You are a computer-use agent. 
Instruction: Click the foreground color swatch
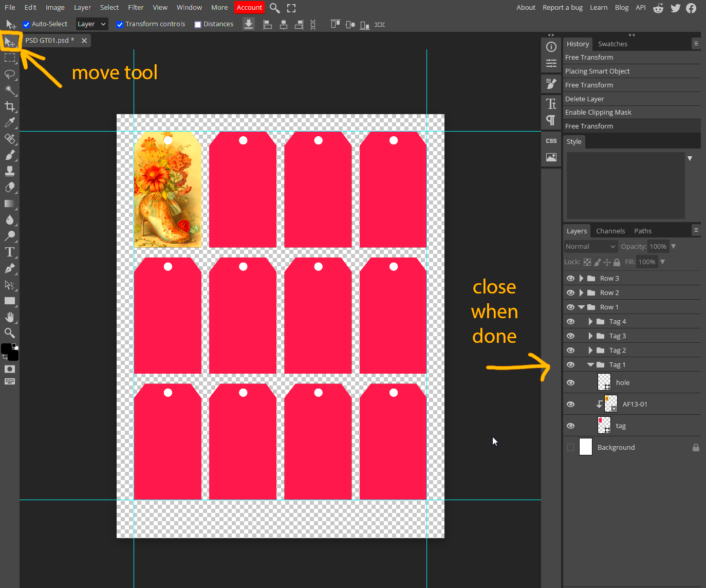click(x=6, y=349)
